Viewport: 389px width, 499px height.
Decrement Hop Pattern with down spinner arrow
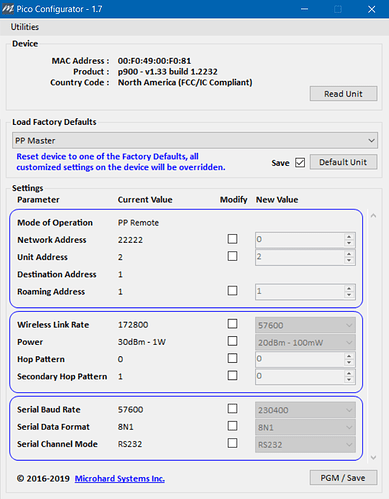[x=349, y=362]
